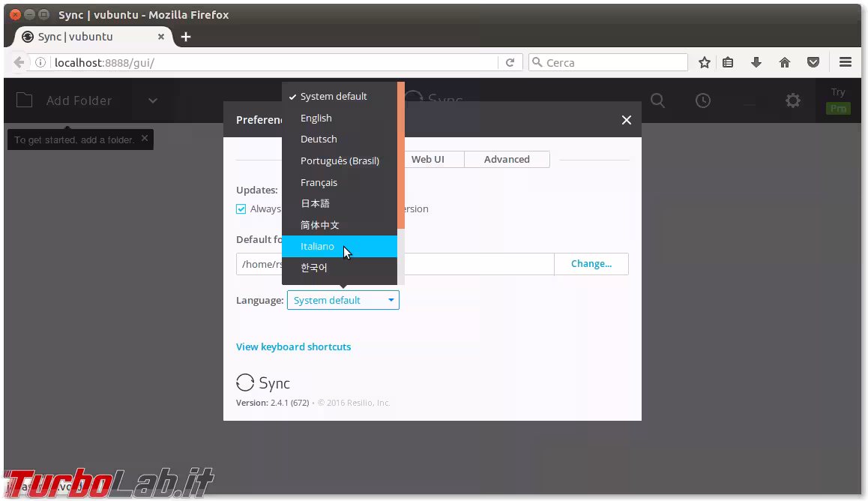Image resolution: width=868 pixels, height=501 pixels.
Task: Expand the Add Folder chevron arrow
Action: click(x=153, y=100)
